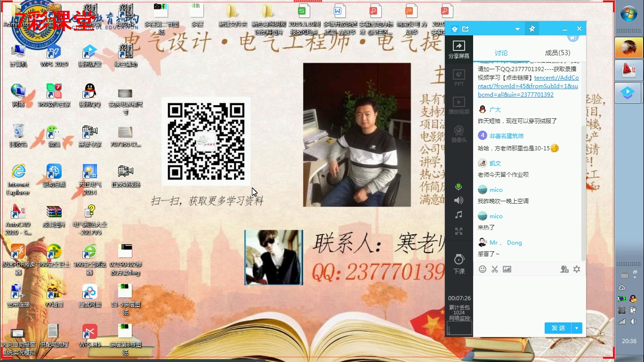Screen dimensions: 644x362
Task: Click the 下课 end class button
Action: [x=459, y=264]
